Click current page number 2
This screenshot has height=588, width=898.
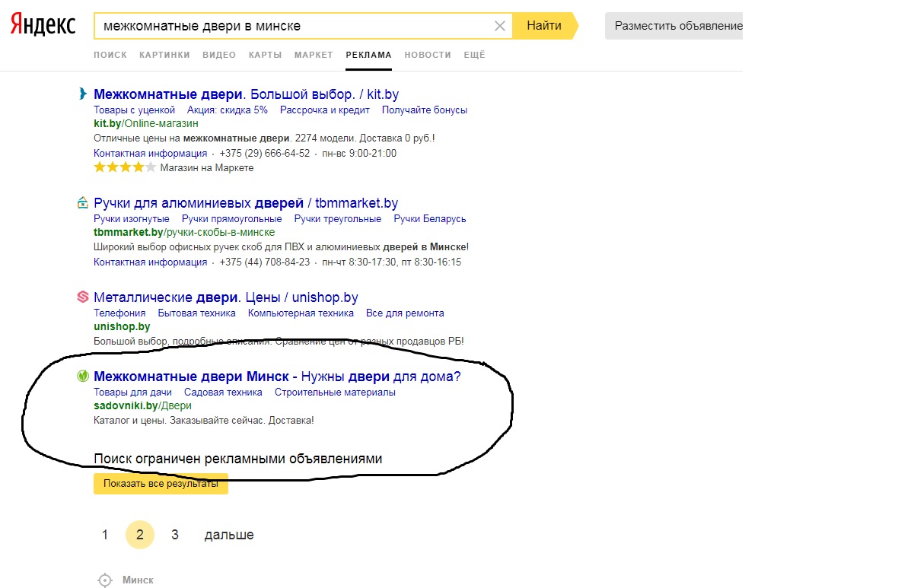point(140,535)
